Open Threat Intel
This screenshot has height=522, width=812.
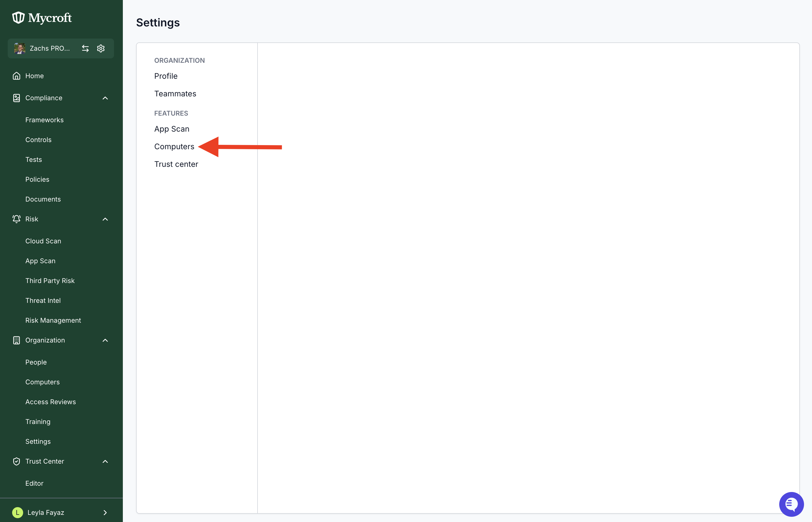pos(43,300)
